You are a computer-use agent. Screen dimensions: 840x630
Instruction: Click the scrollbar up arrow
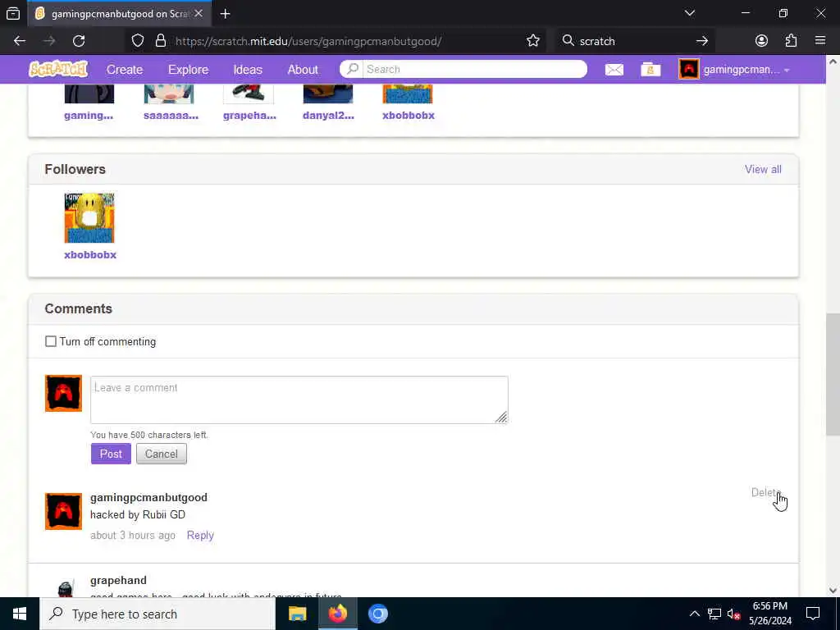coord(833,61)
